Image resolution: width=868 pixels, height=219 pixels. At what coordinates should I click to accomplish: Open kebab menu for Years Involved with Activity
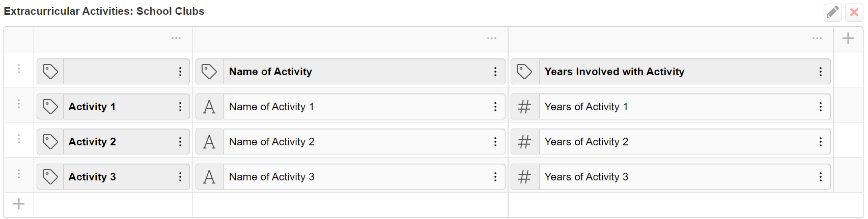[x=820, y=72]
